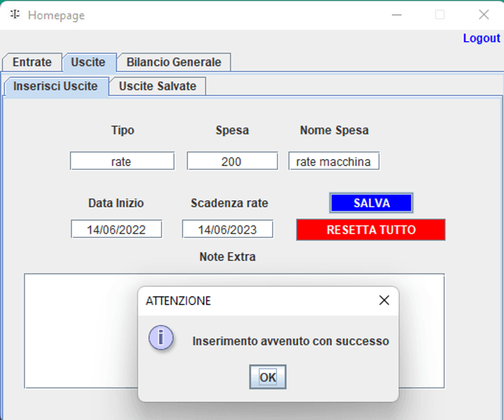Image resolution: width=504 pixels, height=420 pixels.
Task: Click the 'Nome Spesa' label
Action: (x=334, y=130)
